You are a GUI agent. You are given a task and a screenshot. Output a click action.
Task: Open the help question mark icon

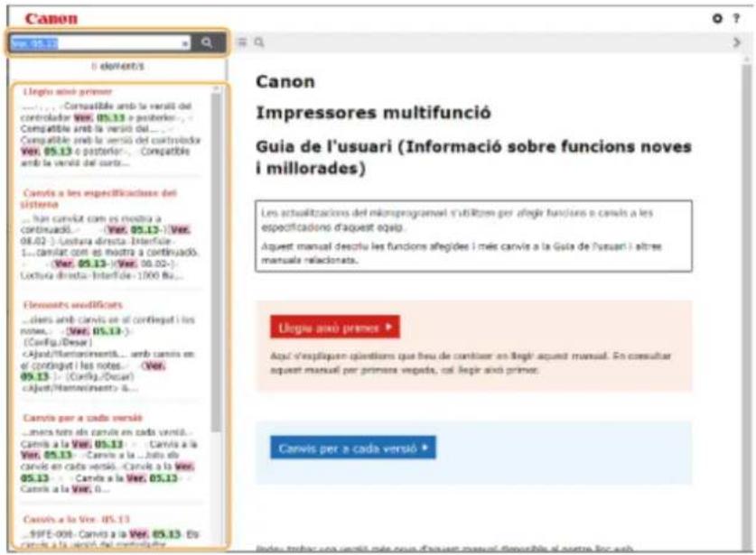736,18
